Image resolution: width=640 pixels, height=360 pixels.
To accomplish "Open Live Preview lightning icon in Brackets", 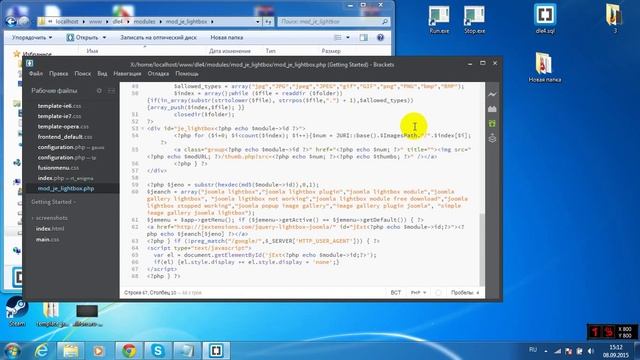I will click(x=492, y=94).
